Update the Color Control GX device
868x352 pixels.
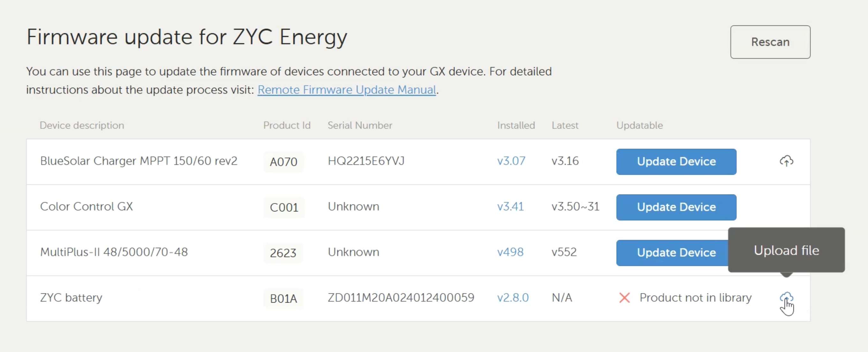coord(676,207)
